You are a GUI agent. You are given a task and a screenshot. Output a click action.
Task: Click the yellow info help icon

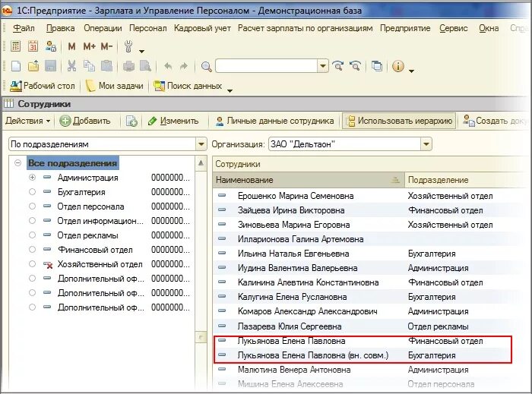(398, 66)
